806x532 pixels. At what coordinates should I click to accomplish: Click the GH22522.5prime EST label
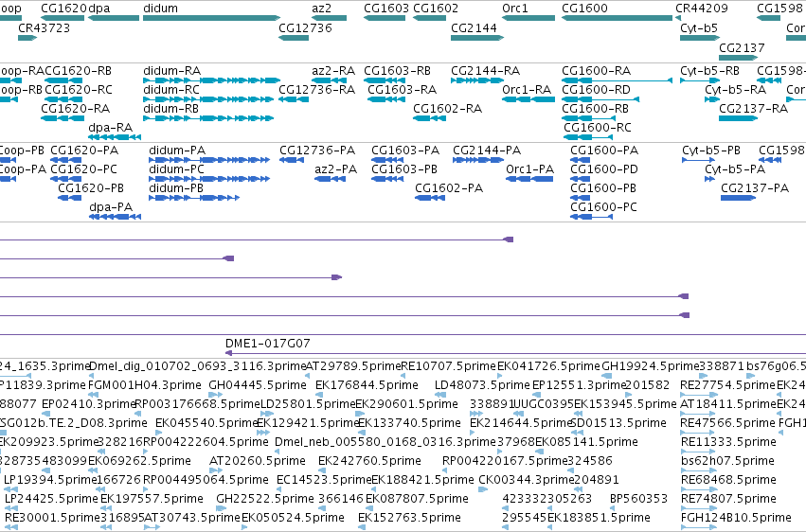point(265,498)
